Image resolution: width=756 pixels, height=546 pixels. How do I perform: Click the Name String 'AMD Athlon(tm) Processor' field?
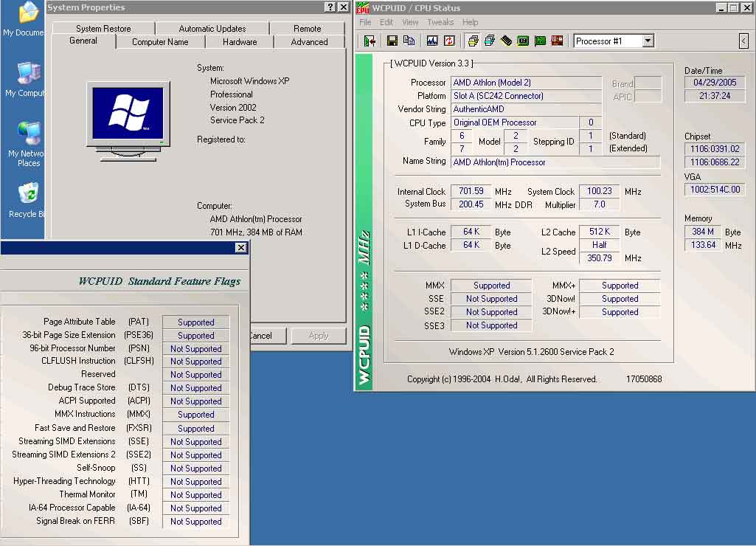click(555, 162)
